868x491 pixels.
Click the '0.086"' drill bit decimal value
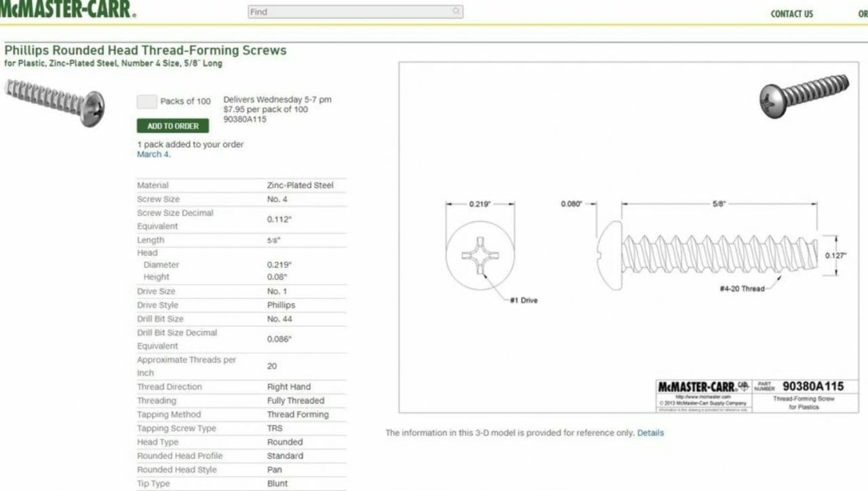pyautogui.click(x=279, y=339)
